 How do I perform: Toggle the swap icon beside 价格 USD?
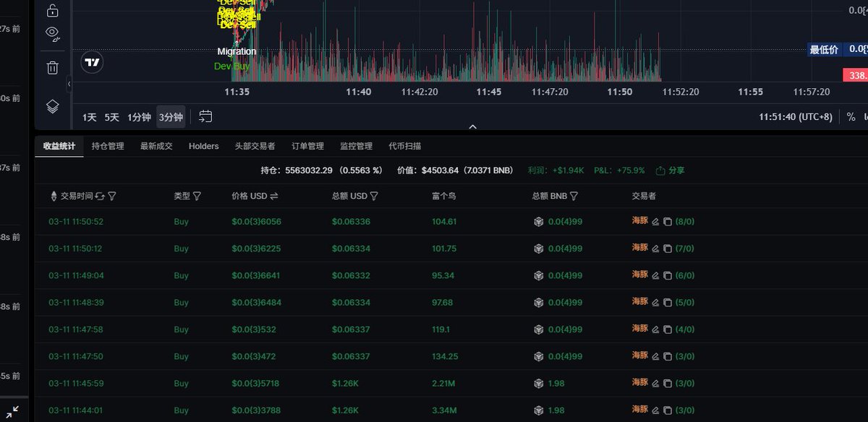click(x=274, y=196)
